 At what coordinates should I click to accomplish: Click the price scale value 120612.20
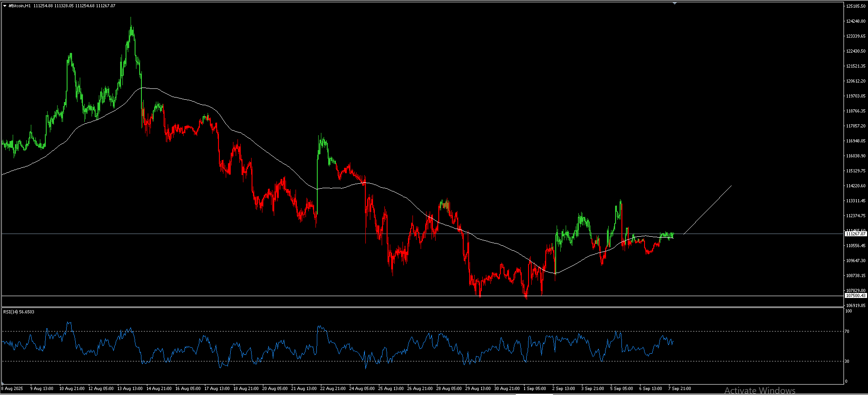click(x=856, y=81)
